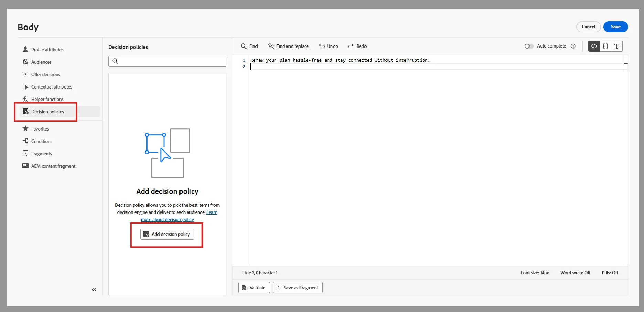This screenshot has width=644, height=312.
Task: Collapse the left sidebar with double chevron
Action: tap(94, 290)
